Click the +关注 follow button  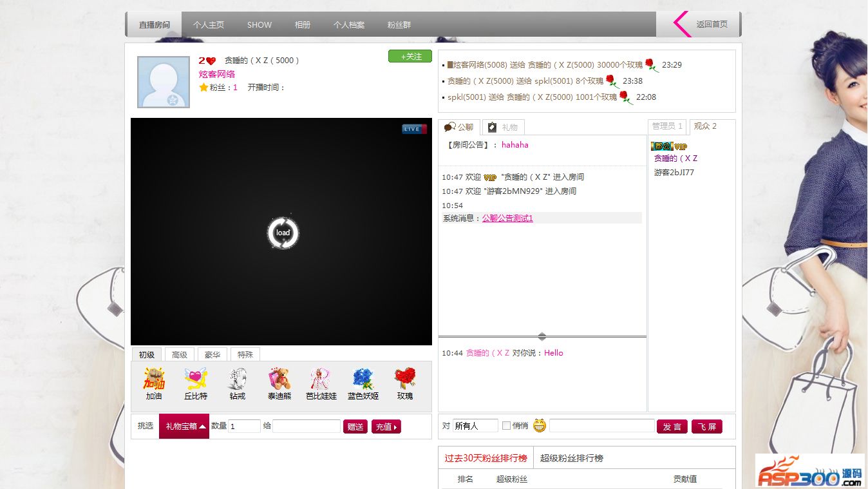click(410, 57)
